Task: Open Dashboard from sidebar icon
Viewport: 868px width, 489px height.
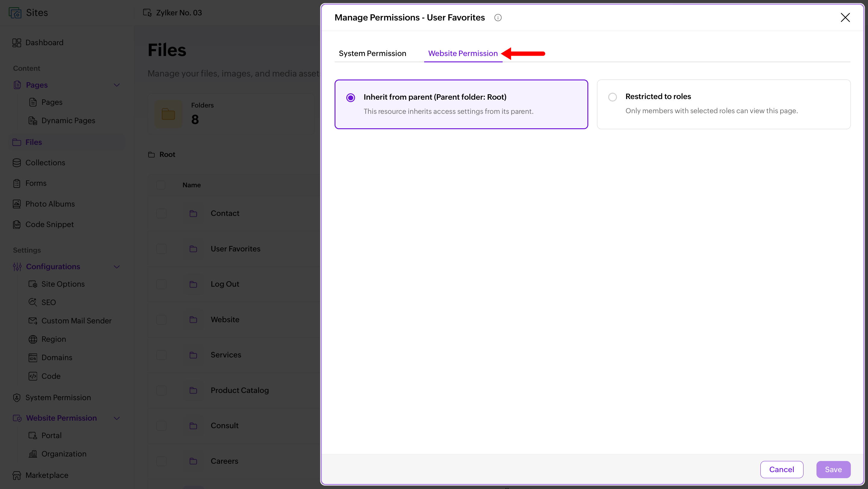Action: pyautogui.click(x=17, y=43)
